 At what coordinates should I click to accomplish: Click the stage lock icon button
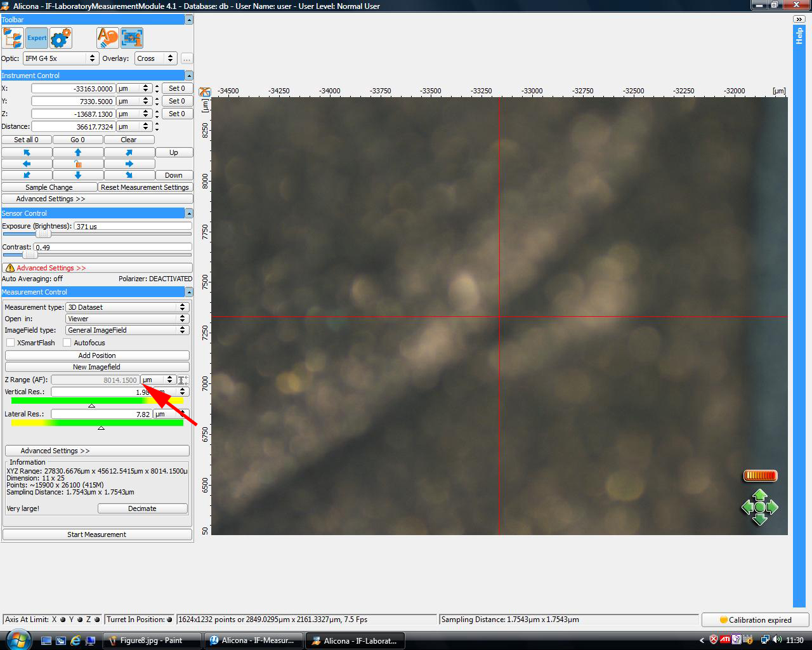[x=78, y=164]
